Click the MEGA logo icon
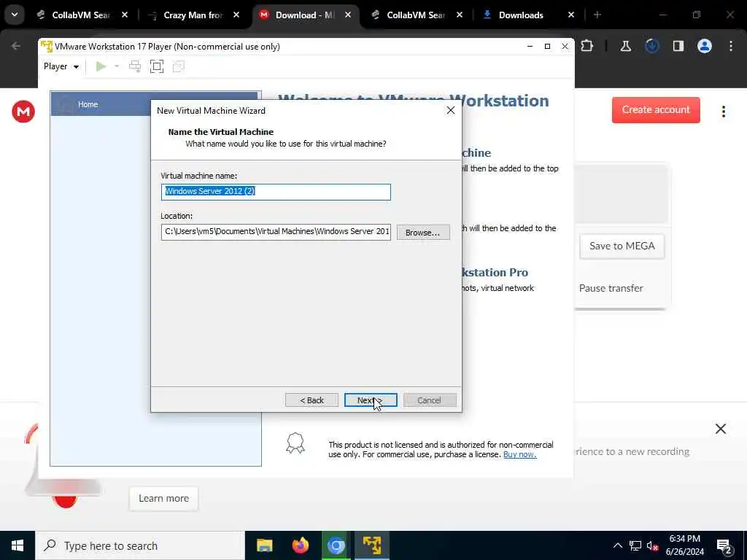 23,112
